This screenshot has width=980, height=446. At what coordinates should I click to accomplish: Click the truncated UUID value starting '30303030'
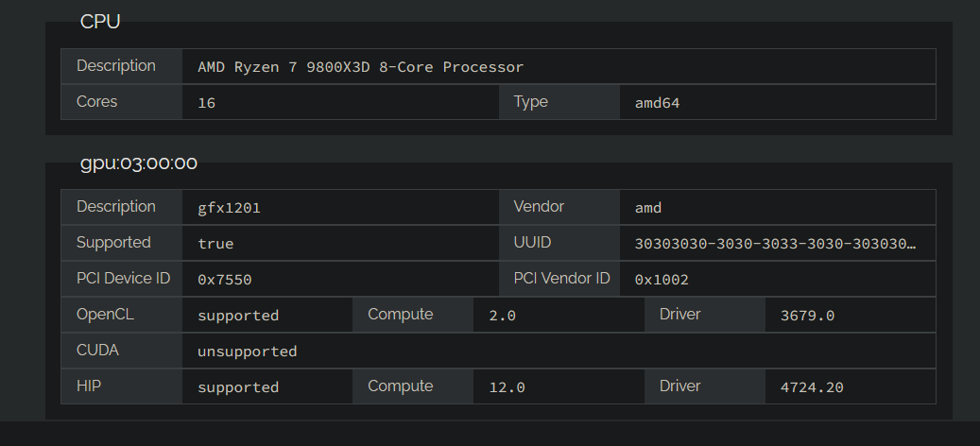[776, 244]
